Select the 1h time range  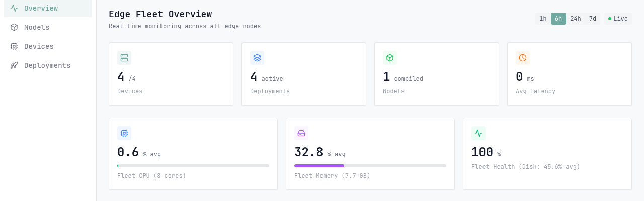tap(543, 19)
